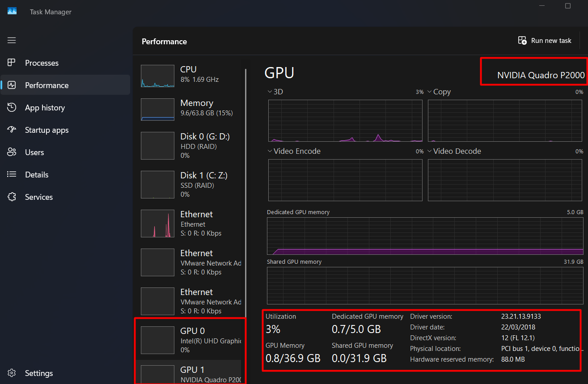The height and width of the screenshot is (384, 588).
Task: Click the dedicated memory value 0.7/5.0 GB
Action: pyautogui.click(x=356, y=329)
